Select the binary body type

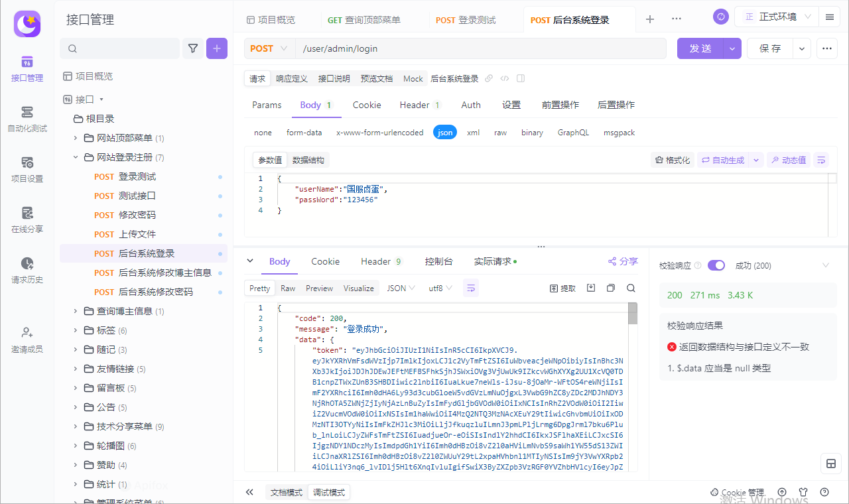pos(532,133)
